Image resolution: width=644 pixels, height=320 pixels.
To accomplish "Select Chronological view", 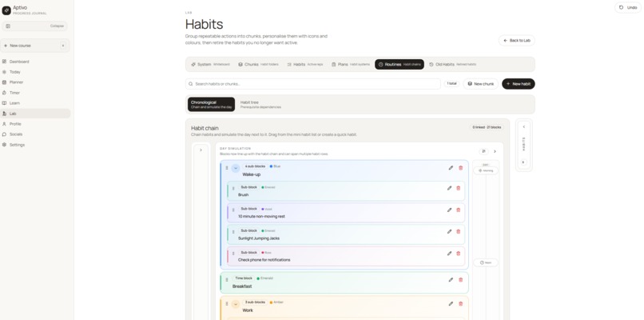I will tap(211, 105).
